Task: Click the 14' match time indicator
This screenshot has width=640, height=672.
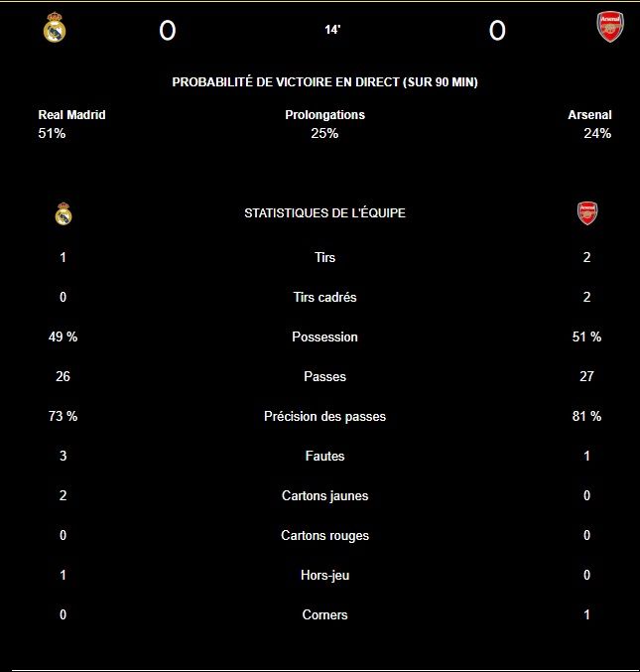Action: point(332,30)
